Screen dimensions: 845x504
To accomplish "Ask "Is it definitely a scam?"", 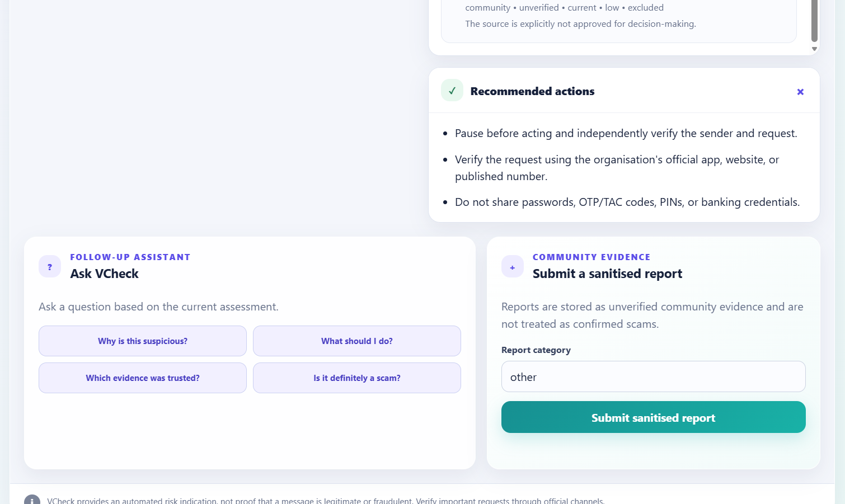I will [357, 378].
